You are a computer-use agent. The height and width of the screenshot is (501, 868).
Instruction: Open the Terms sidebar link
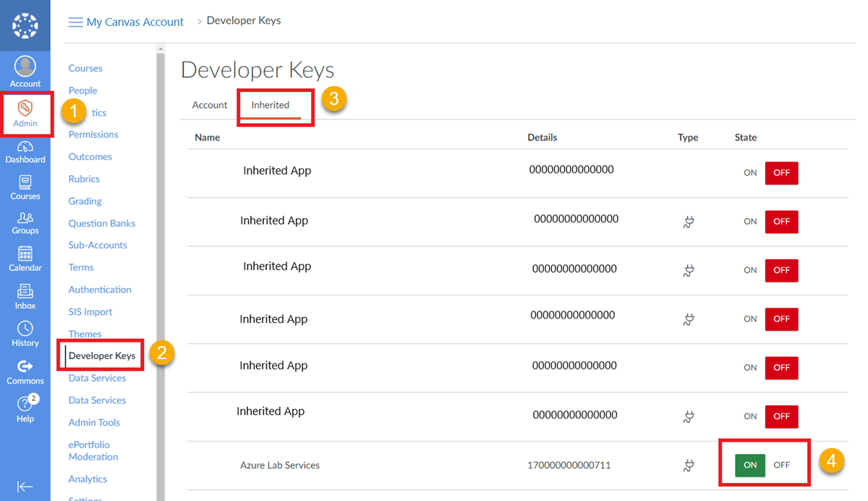81,267
